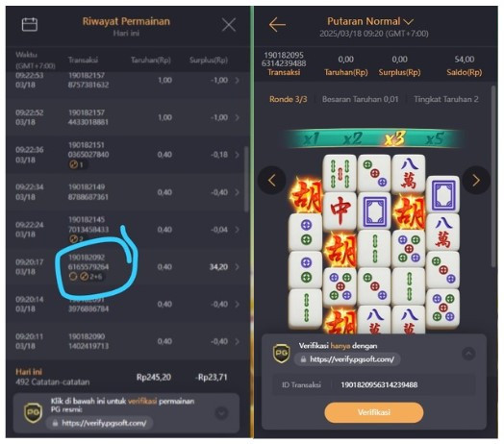The image size is (504, 444).
Task: Click the x3 multiplier indicator
Action: (394, 139)
